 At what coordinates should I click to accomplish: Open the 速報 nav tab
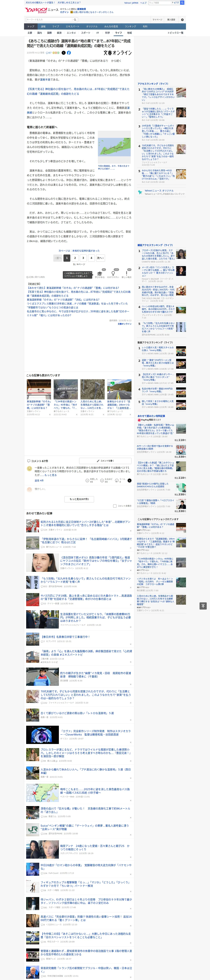43,26
